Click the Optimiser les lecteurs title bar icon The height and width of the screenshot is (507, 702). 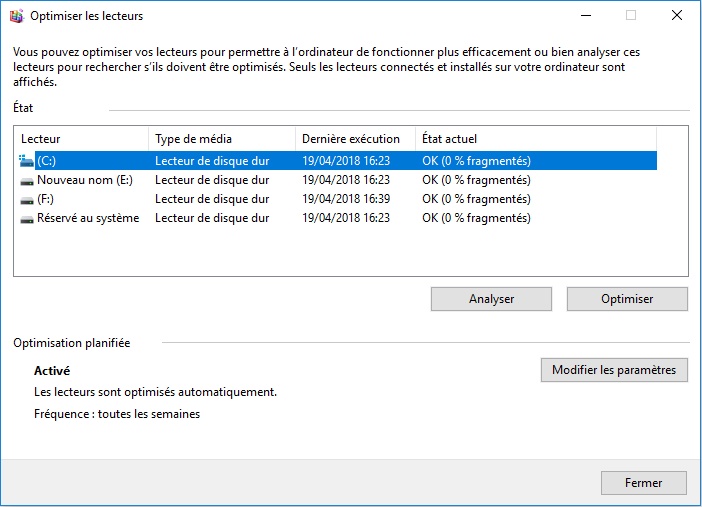coord(16,15)
